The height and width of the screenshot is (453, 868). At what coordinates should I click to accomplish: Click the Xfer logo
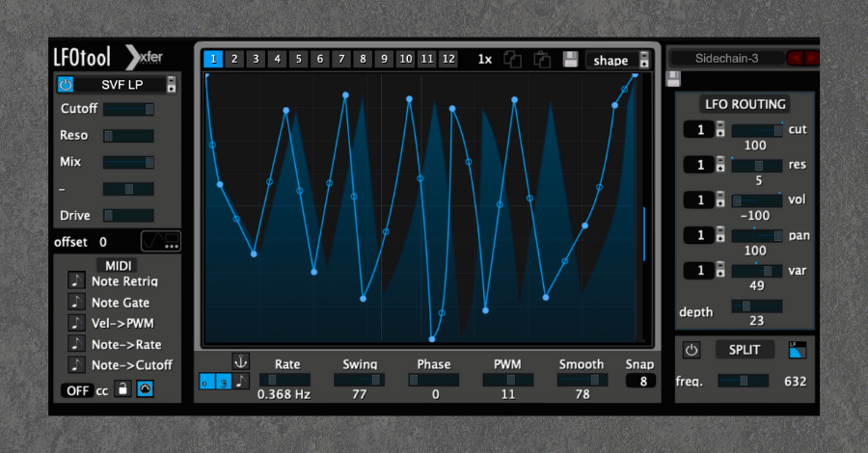tap(145, 57)
